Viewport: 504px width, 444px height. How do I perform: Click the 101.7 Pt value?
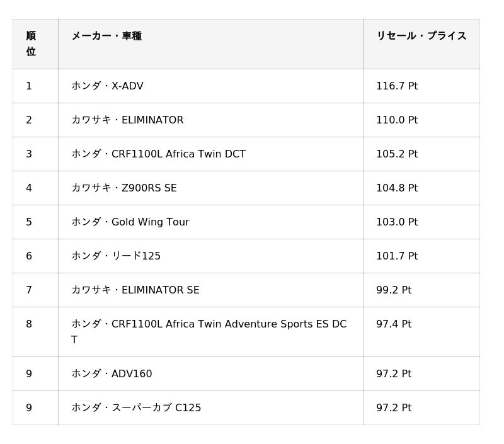(397, 256)
